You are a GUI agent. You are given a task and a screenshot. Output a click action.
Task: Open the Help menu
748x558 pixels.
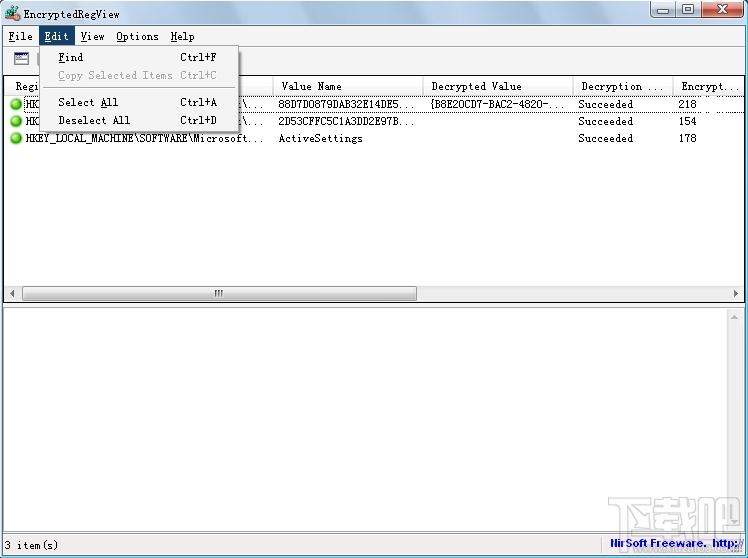click(x=182, y=36)
